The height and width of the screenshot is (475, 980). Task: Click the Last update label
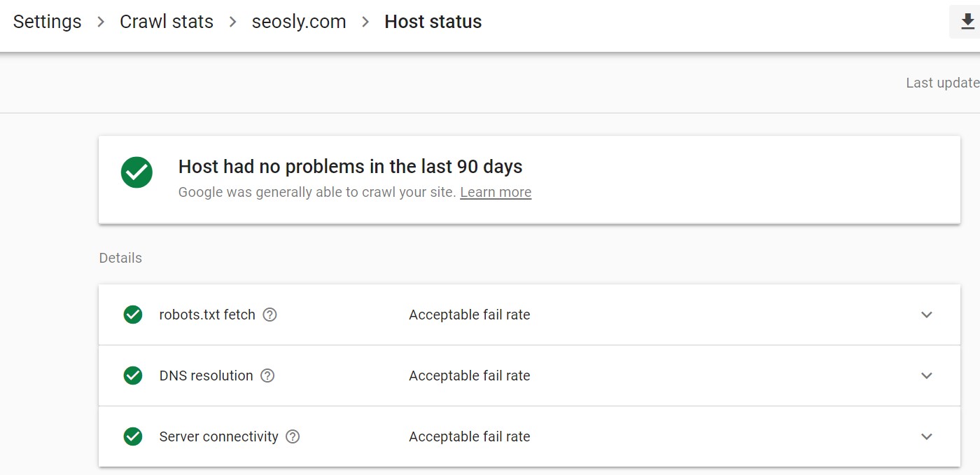click(942, 82)
